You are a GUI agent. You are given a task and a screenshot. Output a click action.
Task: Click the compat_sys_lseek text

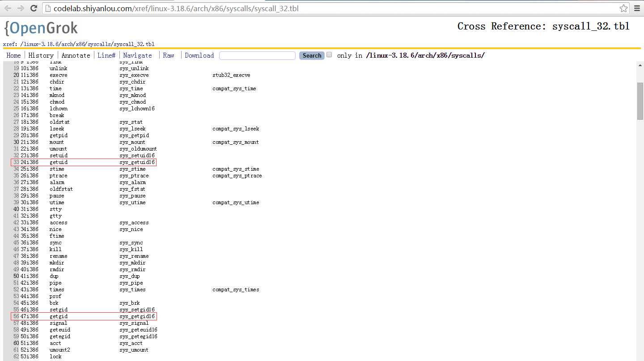tap(236, 129)
